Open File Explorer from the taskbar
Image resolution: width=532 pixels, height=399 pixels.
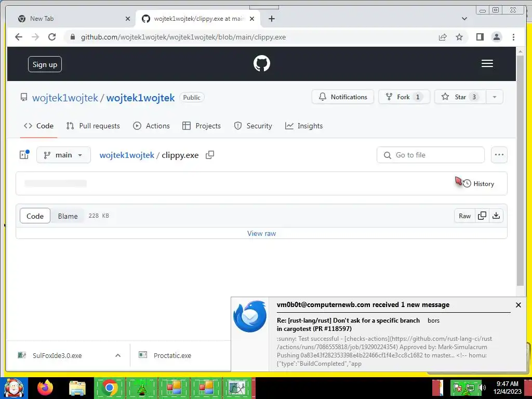77,388
